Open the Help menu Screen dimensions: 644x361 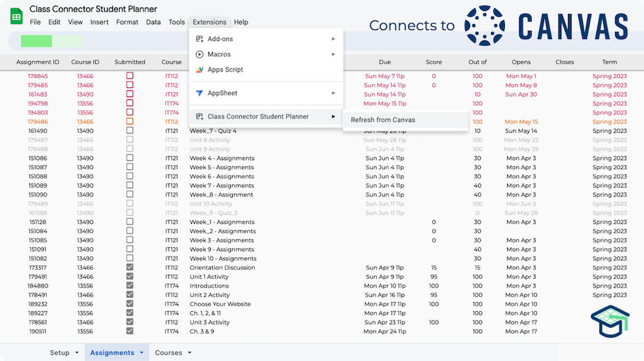[x=241, y=22]
